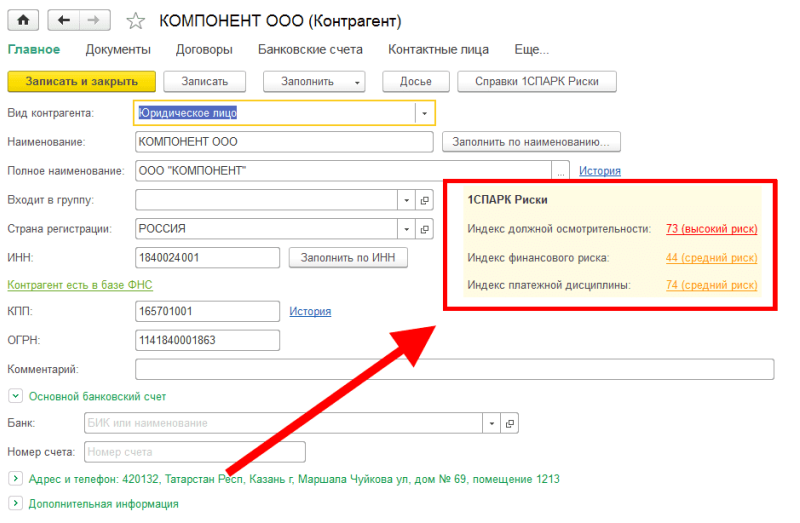Image resolution: width=800 pixels, height=523 pixels.
Task: Expand the Дополнительная информация section
Action: pos(15,503)
